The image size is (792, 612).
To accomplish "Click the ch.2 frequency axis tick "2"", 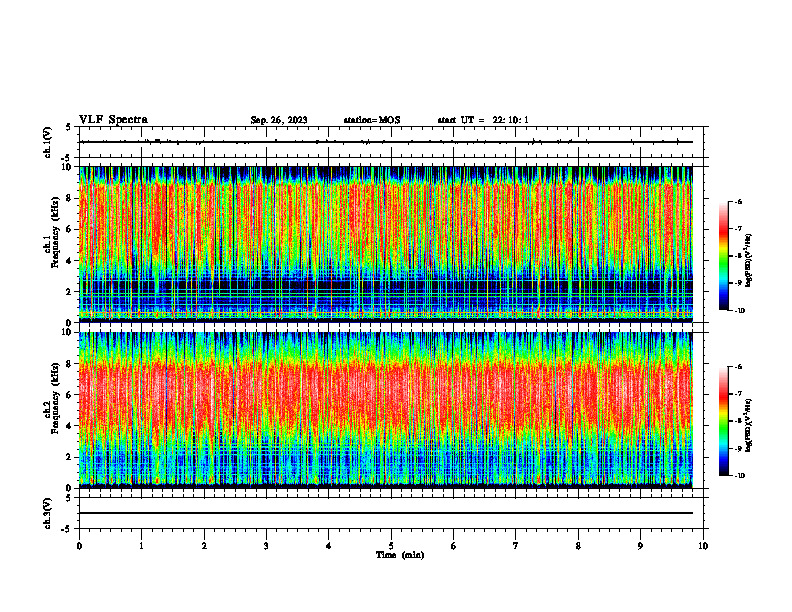I will (70, 457).
